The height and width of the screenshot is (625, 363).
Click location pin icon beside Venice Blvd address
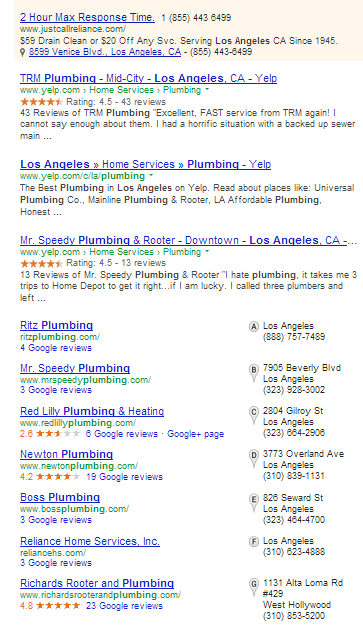click(23, 52)
